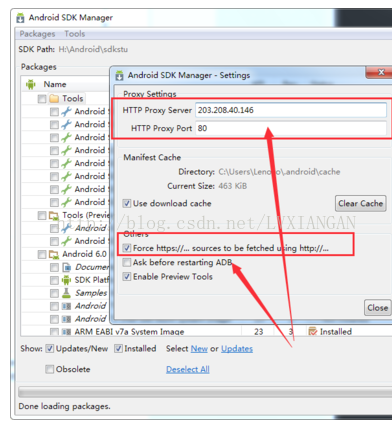Click the Deselect All link

pos(188,369)
